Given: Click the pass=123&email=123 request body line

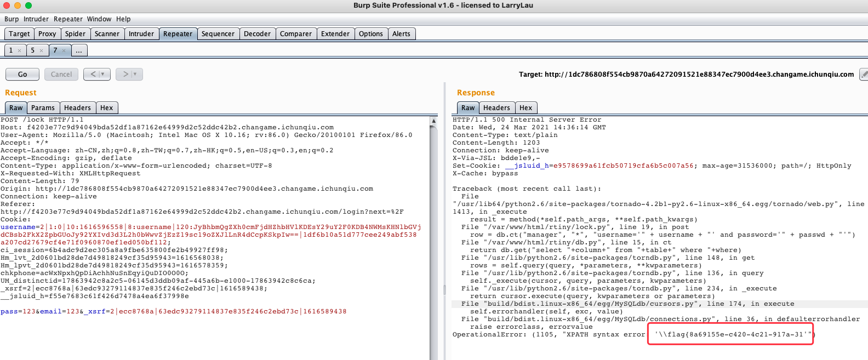Looking at the screenshot, I should pos(173,311).
